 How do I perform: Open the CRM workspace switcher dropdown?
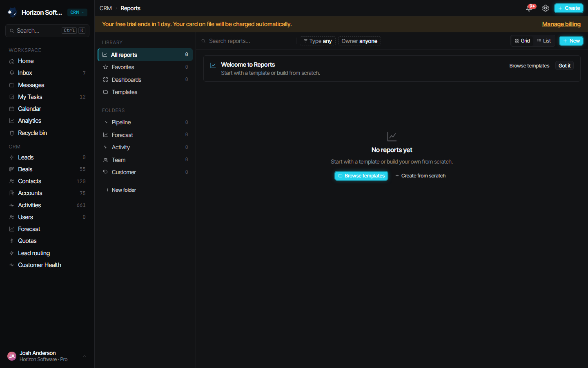[77, 12]
